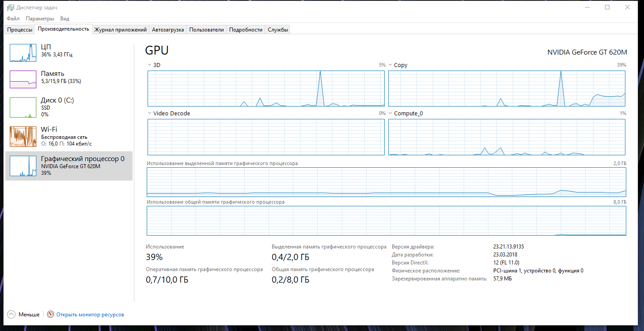Click the Дата разработки label
This screenshot has height=331, width=644.
[413, 255]
